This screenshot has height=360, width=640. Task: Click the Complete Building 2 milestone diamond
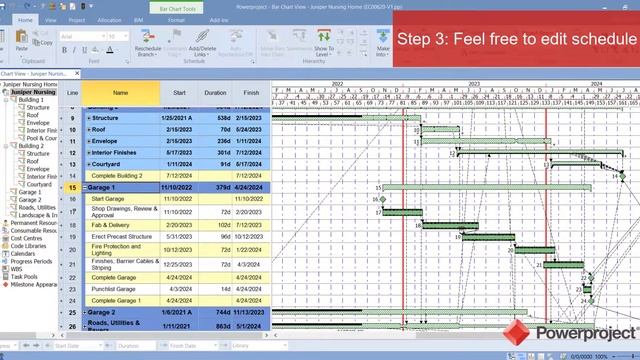click(622, 176)
